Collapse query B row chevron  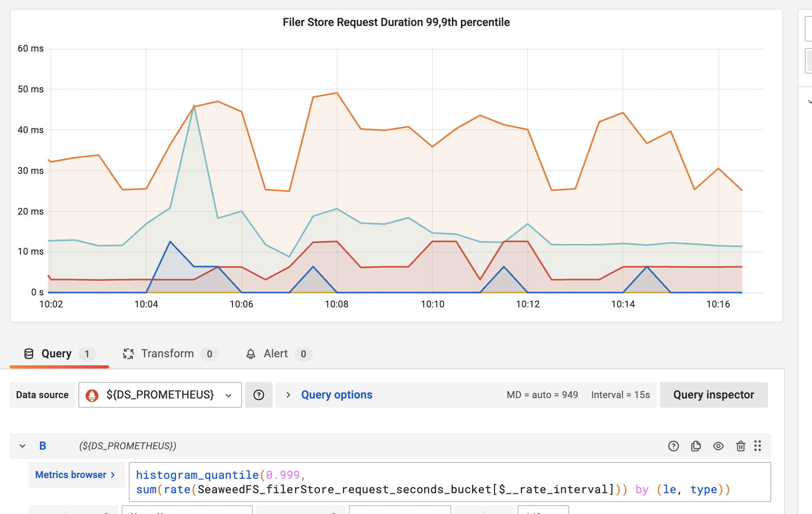[x=22, y=446]
